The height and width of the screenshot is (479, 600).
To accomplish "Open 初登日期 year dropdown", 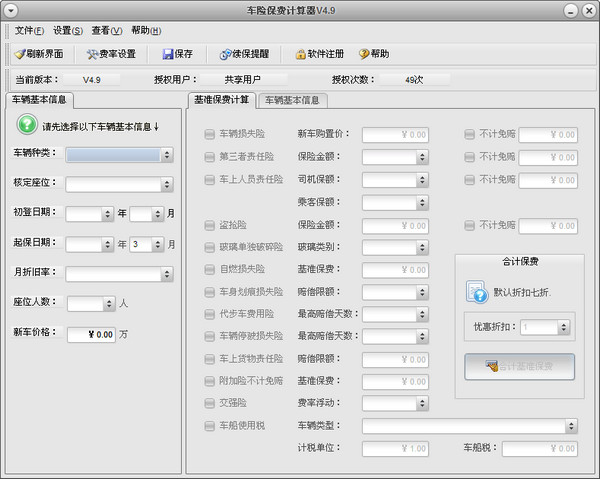I will pos(90,214).
